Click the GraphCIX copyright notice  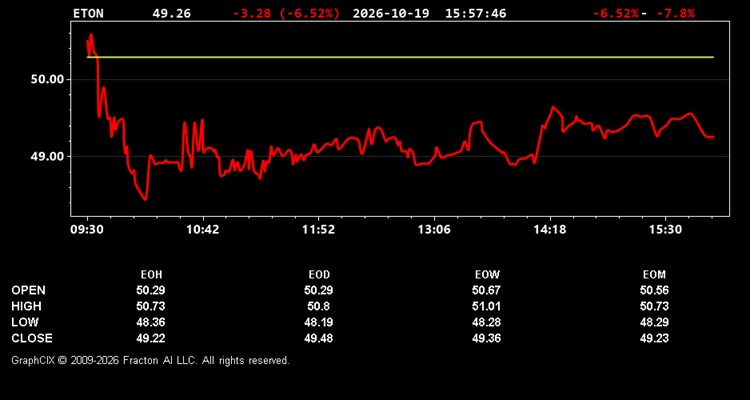point(150,360)
